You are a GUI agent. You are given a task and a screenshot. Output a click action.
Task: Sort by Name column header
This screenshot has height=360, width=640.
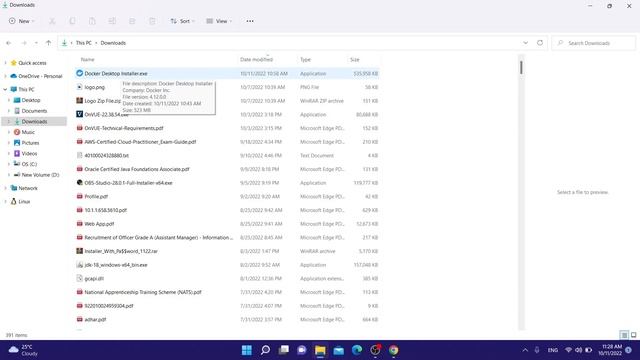pyautogui.click(x=87, y=60)
